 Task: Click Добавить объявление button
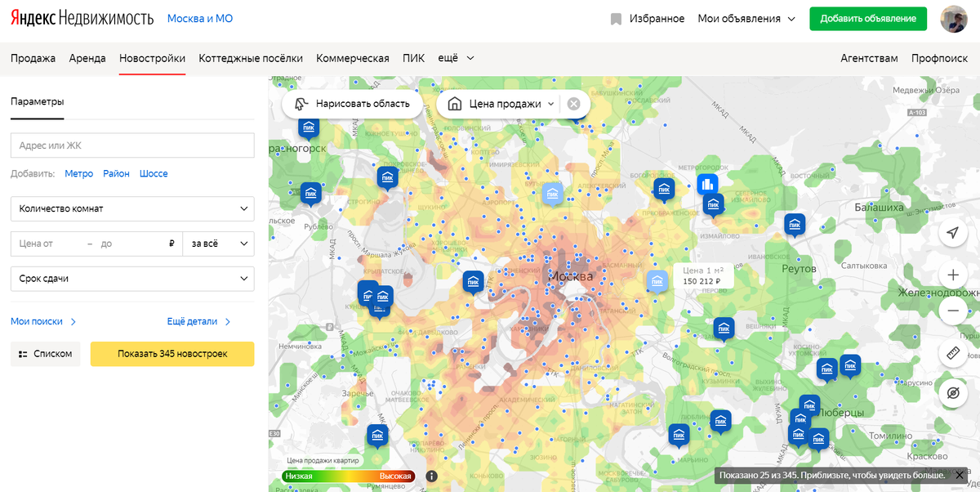coord(869,19)
